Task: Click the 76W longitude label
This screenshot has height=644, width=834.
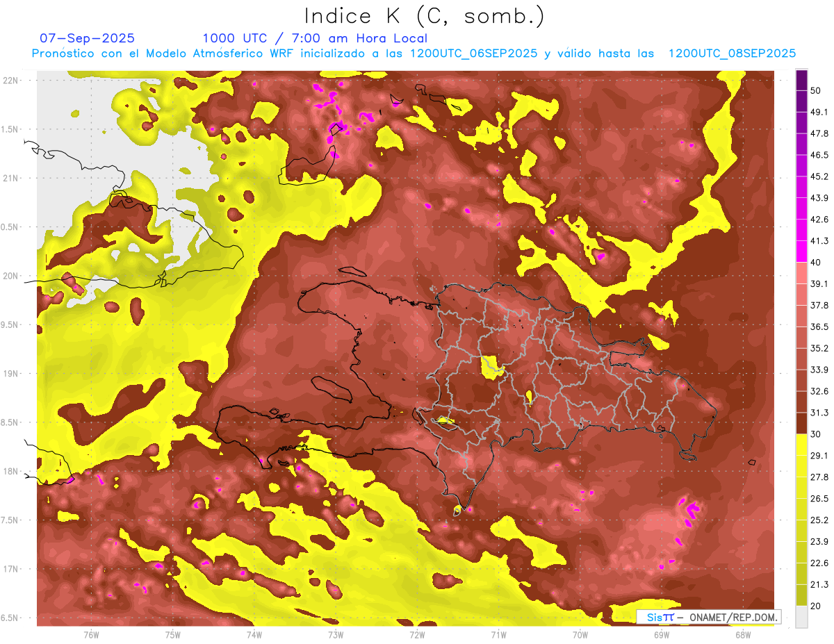Action: 91,635
